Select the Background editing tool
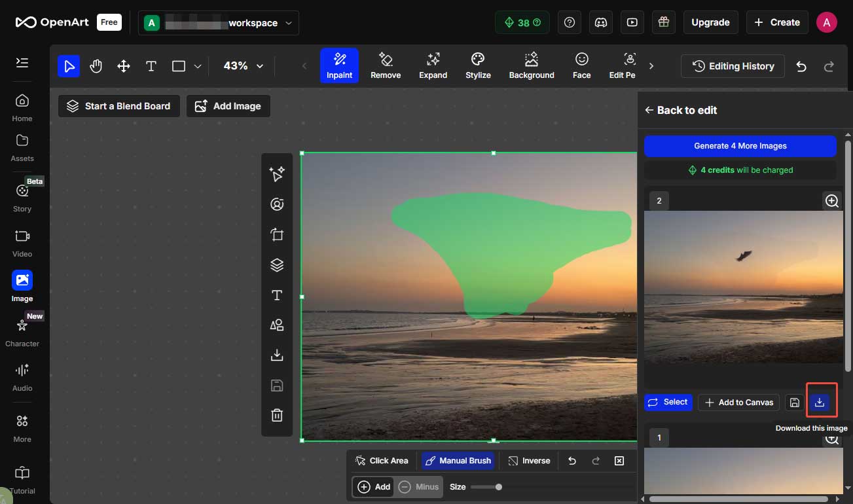 (x=531, y=65)
